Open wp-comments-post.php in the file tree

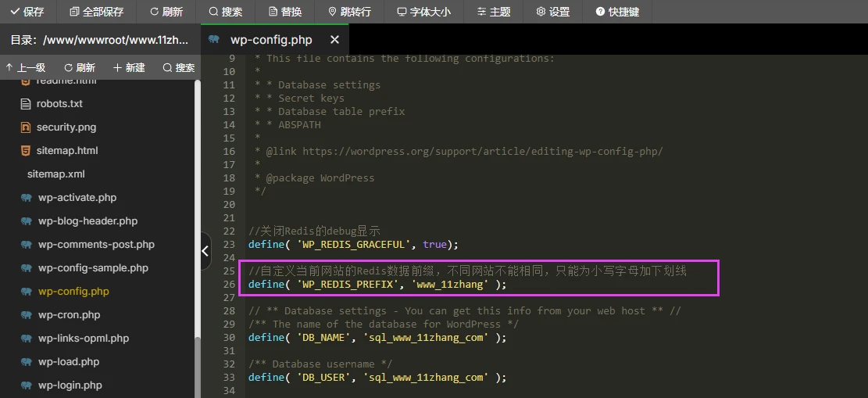(96, 245)
